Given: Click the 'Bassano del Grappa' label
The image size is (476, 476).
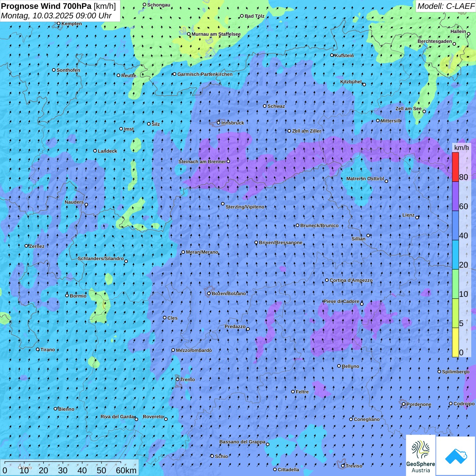Looking at the screenshot, I should pos(242,442).
